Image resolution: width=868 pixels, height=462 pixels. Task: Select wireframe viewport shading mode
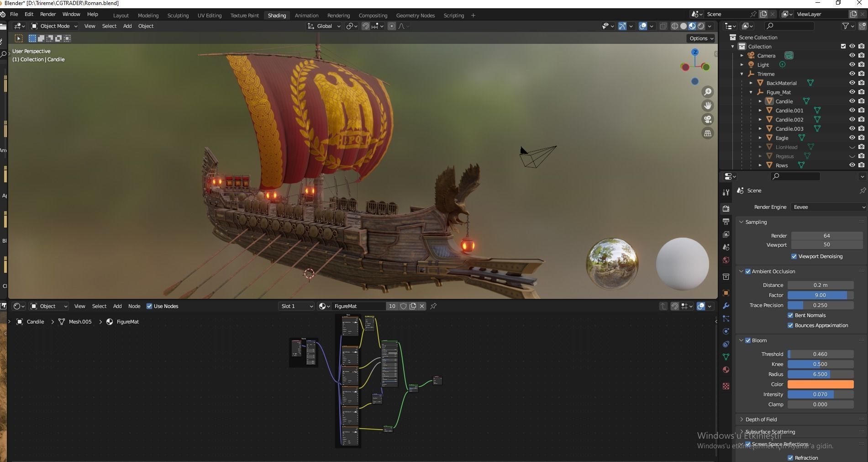[674, 26]
